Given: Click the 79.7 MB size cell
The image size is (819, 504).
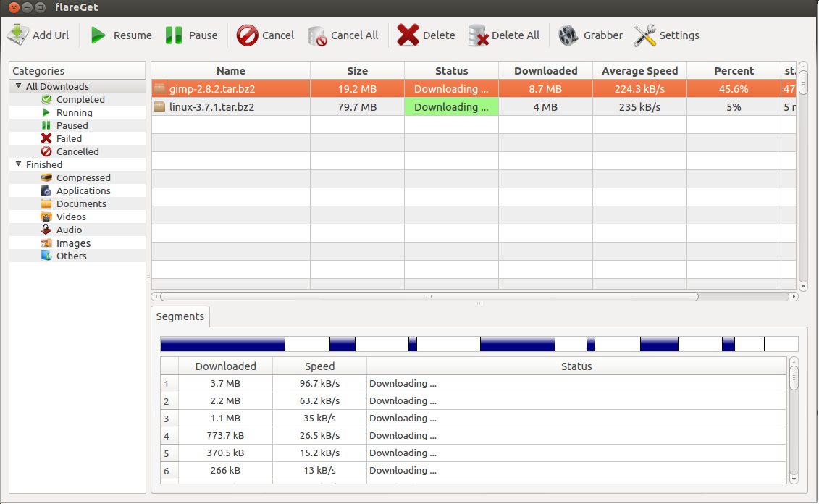Looking at the screenshot, I should tap(357, 106).
